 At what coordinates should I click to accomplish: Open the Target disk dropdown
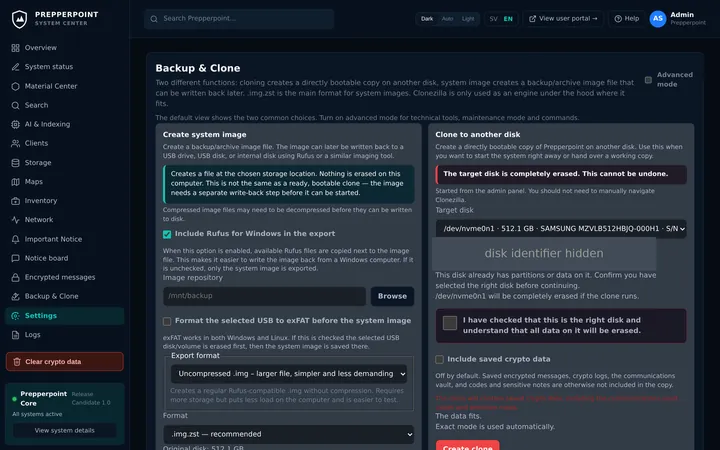tap(561, 229)
